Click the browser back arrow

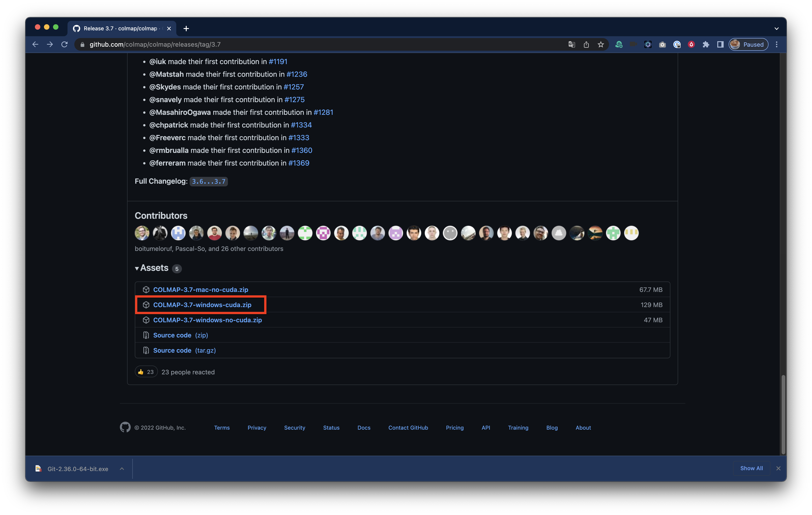[x=35, y=44]
